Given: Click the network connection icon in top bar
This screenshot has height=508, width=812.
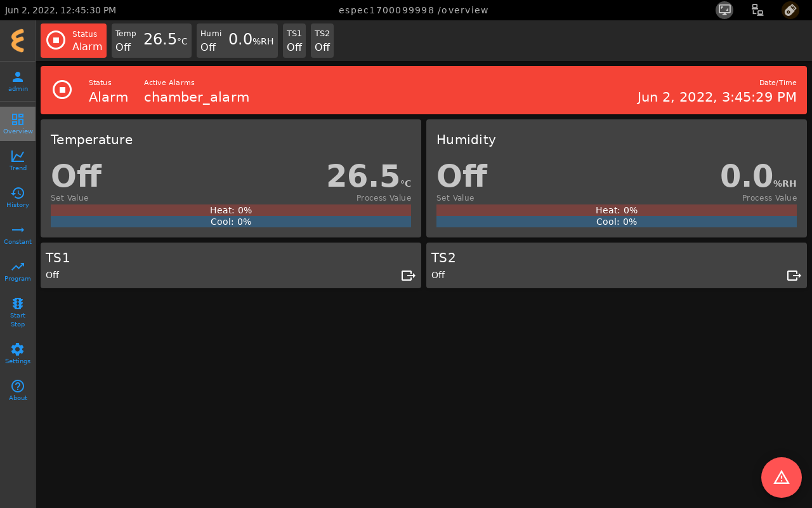Looking at the screenshot, I should tap(757, 10).
